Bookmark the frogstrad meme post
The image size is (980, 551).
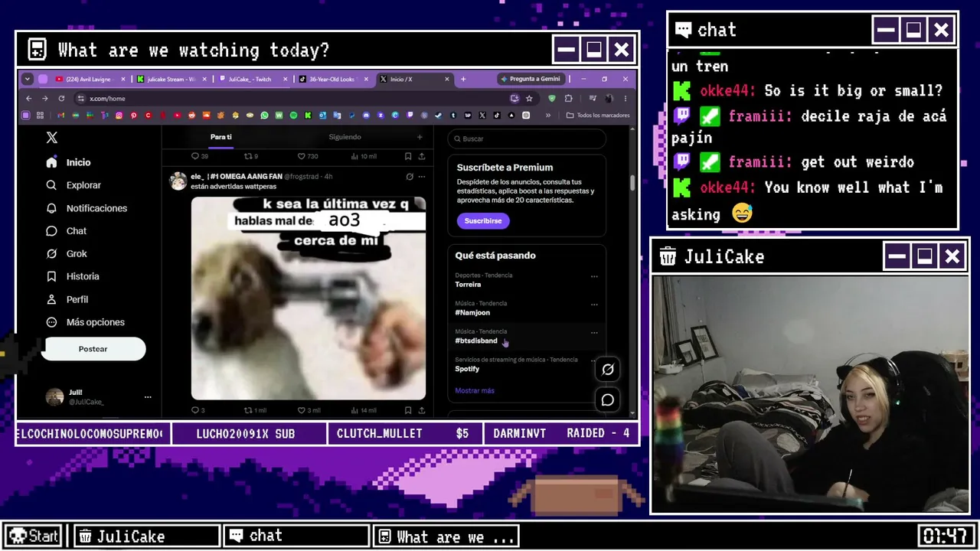408,410
